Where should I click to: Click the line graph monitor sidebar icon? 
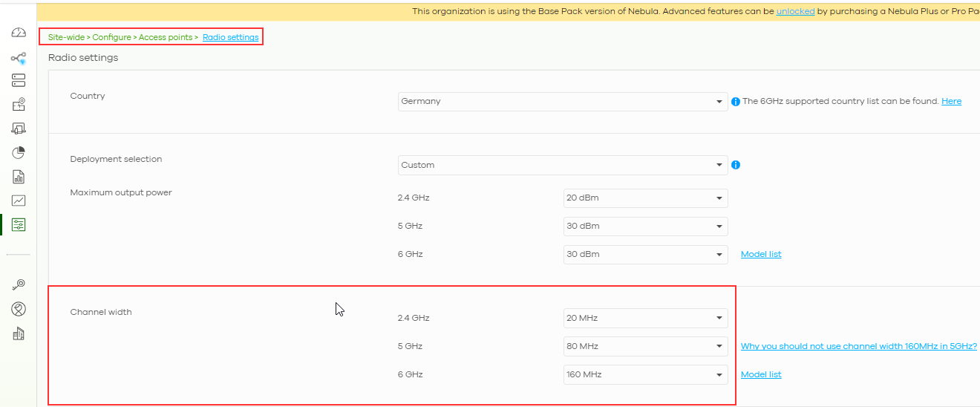pyautogui.click(x=19, y=201)
